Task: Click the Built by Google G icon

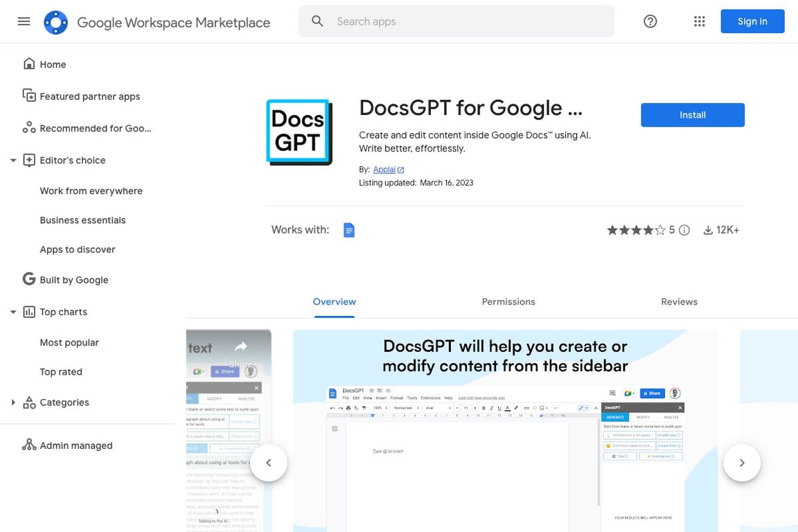Action: (x=29, y=279)
